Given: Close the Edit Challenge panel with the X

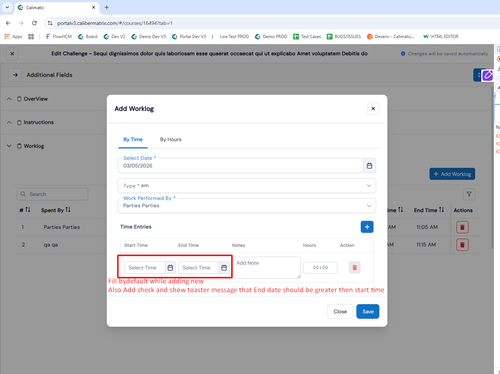Looking at the screenshot, I should click(12, 54).
